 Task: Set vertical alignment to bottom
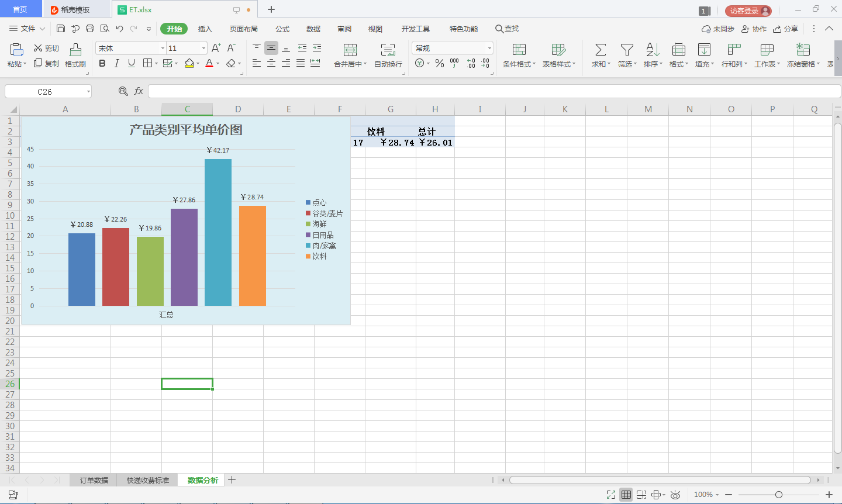pos(286,48)
